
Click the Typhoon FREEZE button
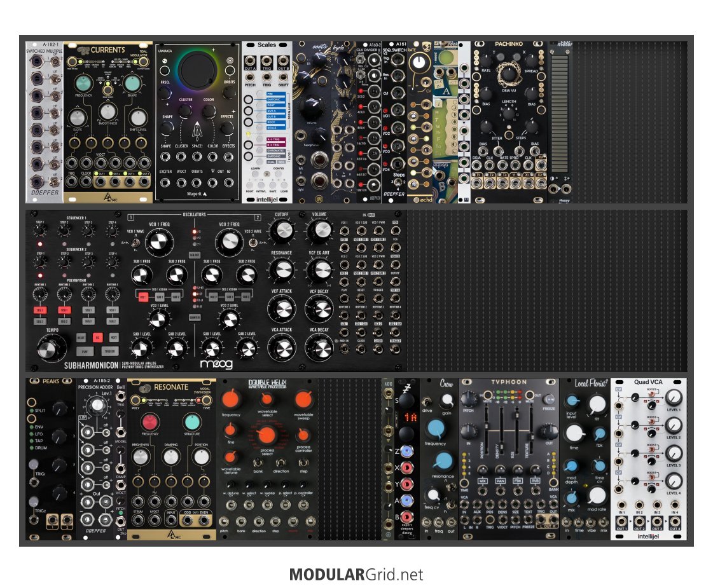tap(549, 399)
